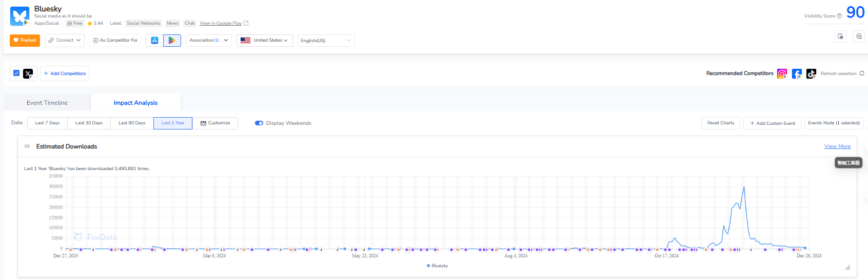Screen dimensions: 868x280
Task: Open the Connect dropdown
Action: (65, 40)
